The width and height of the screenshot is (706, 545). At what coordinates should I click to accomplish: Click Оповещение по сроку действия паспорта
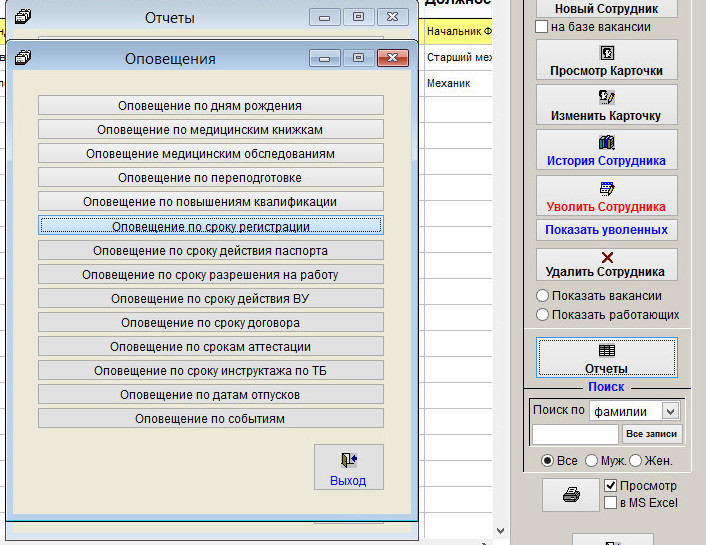click(x=210, y=250)
